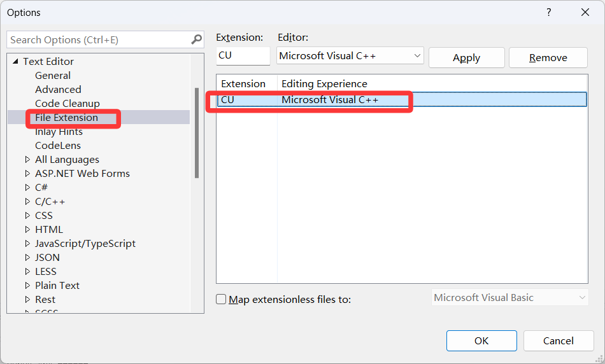Click the Cancel button
The width and height of the screenshot is (605, 364).
point(559,341)
